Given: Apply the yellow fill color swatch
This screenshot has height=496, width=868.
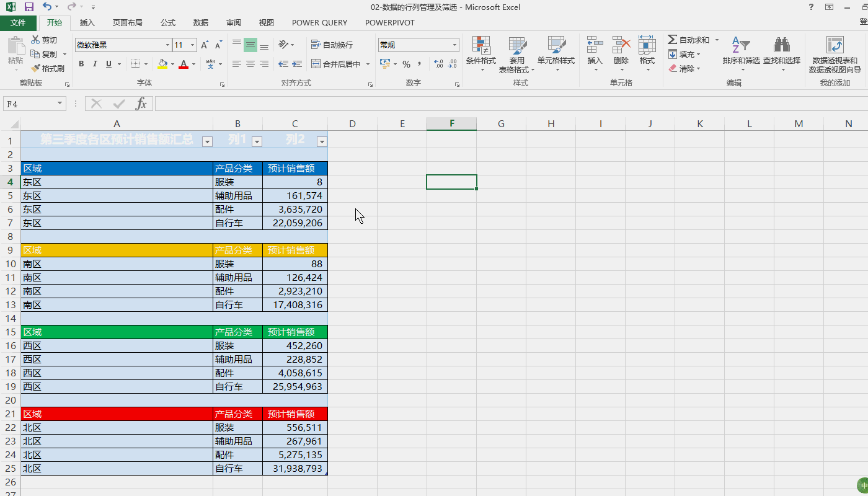Looking at the screenshot, I should [162, 64].
